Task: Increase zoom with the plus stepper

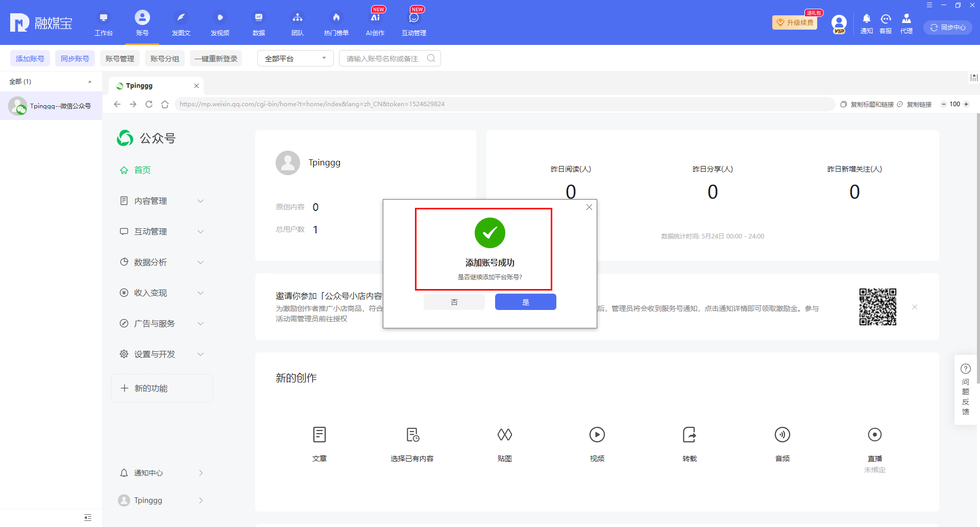Action: pos(966,104)
